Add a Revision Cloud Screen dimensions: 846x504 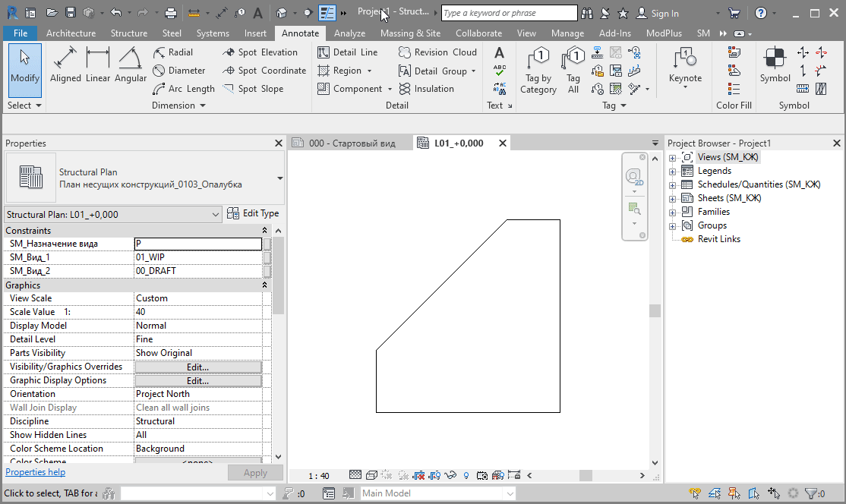tap(437, 52)
